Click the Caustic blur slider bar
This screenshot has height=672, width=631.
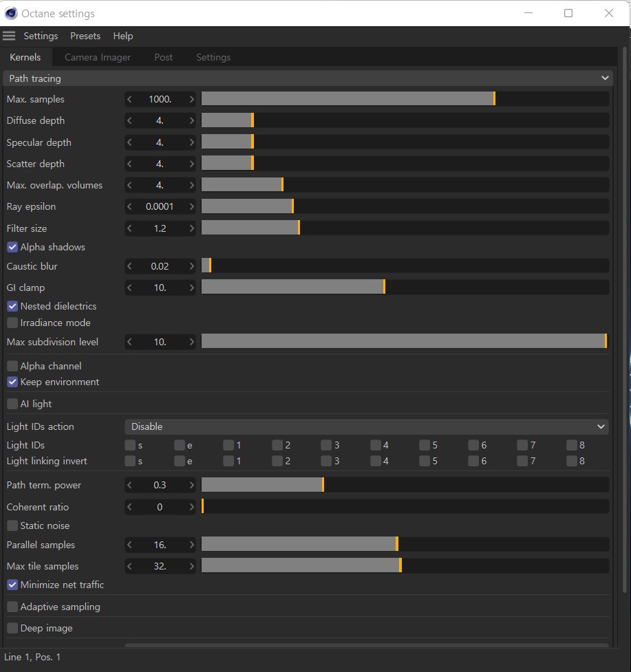point(405,266)
